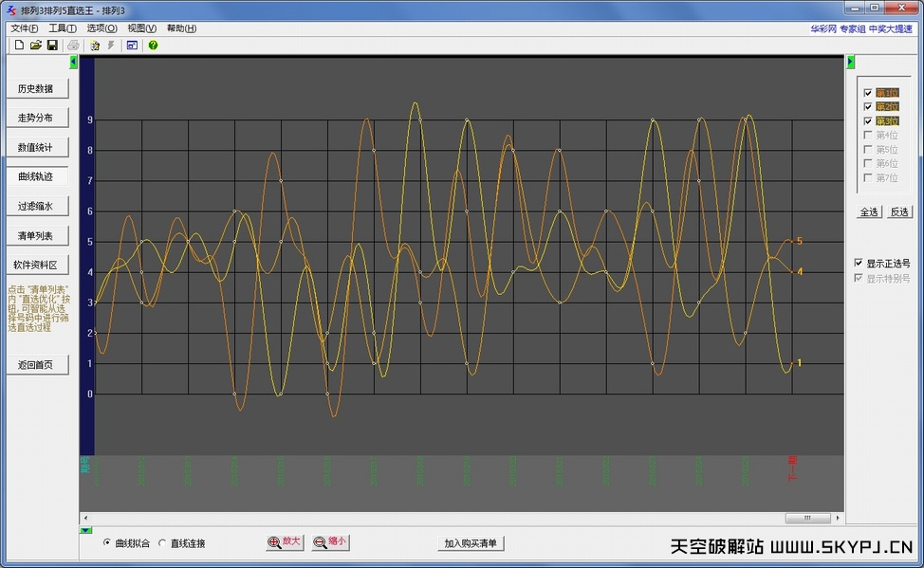Select the 直线连接 radio button

click(162, 543)
